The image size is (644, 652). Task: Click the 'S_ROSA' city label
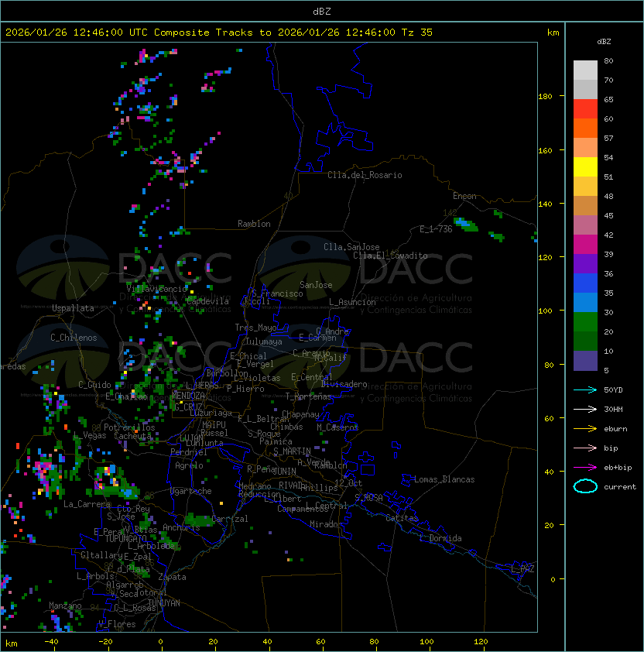click(x=368, y=498)
